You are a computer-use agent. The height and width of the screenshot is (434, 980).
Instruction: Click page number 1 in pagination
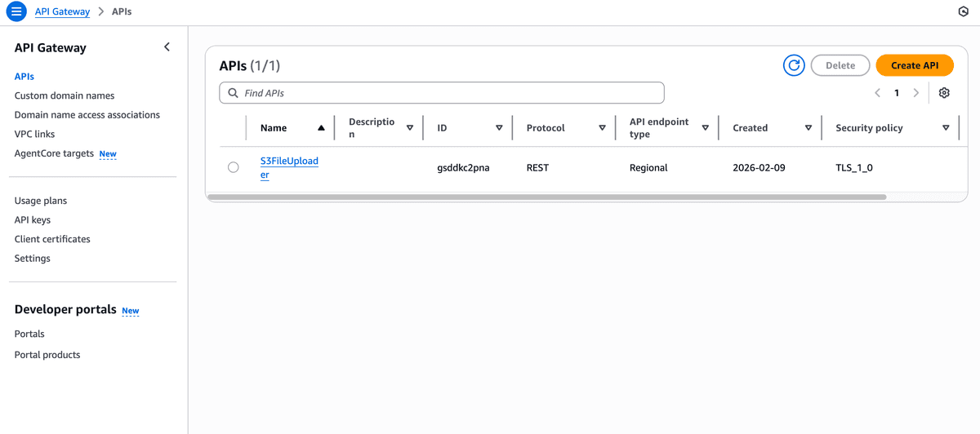tap(897, 93)
